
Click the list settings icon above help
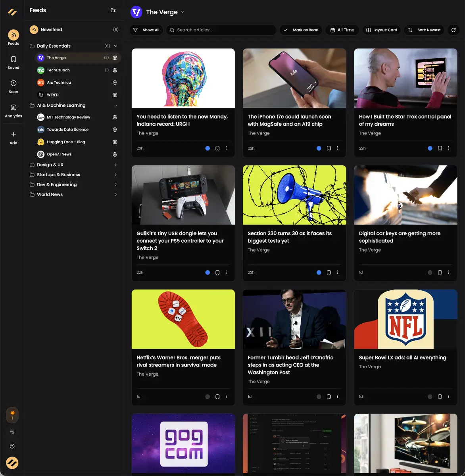12,432
